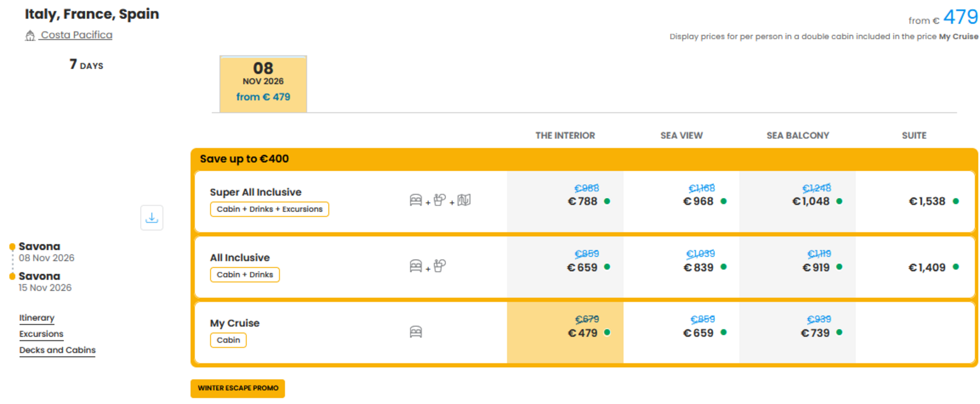Click the Savona 15 Nov 2026 arrival entry
Image resolution: width=980 pixels, height=404 pixels.
tap(45, 282)
